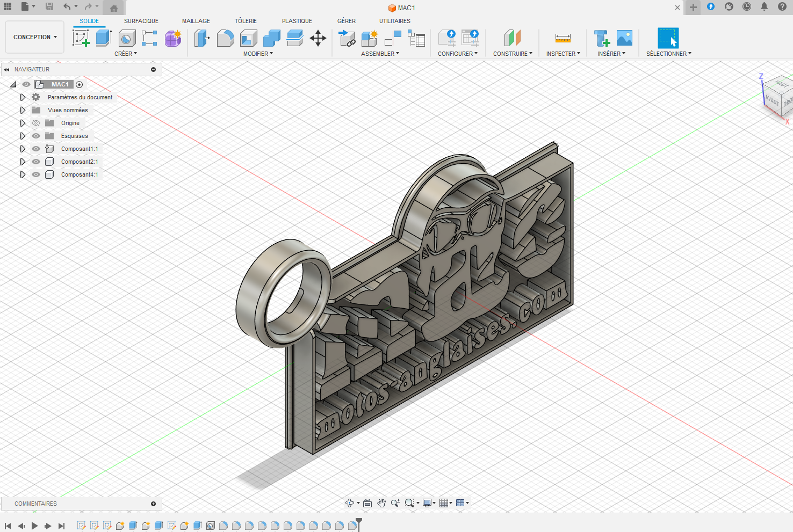
Task: Open the Pan hand tool
Action: pos(381,503)
